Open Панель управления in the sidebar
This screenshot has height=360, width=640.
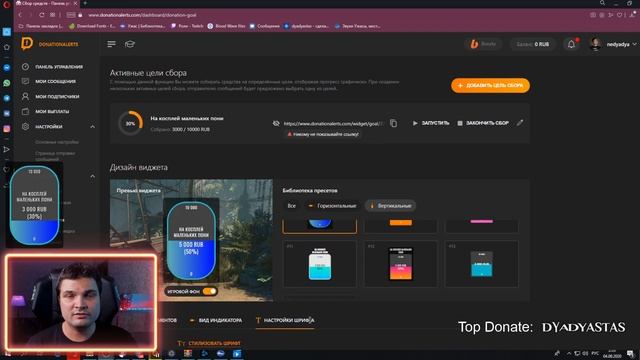[59, 67]
